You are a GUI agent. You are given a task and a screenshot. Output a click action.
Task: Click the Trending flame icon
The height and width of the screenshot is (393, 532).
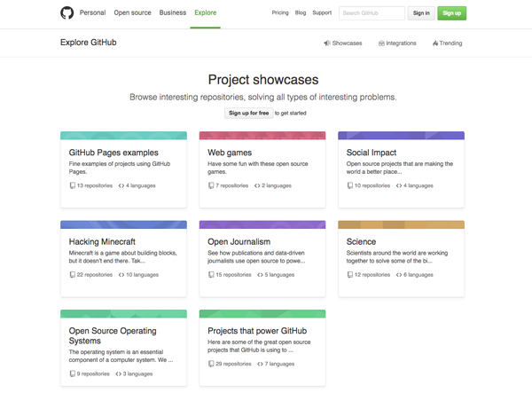435,43
